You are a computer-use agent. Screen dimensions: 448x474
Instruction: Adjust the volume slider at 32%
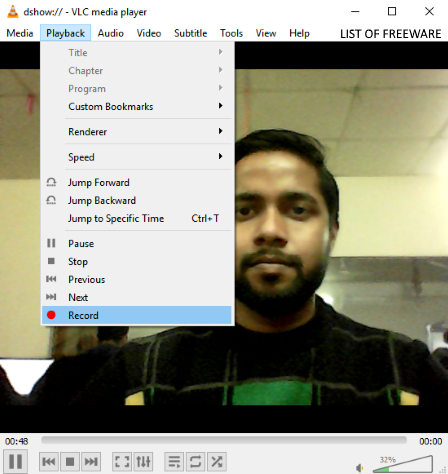(x=403, y=464)
